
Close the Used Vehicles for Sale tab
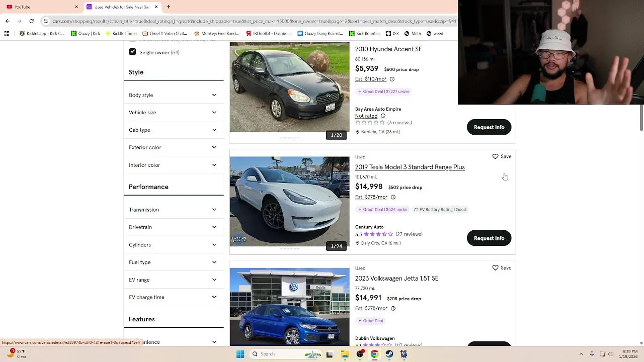click(156, 7)
